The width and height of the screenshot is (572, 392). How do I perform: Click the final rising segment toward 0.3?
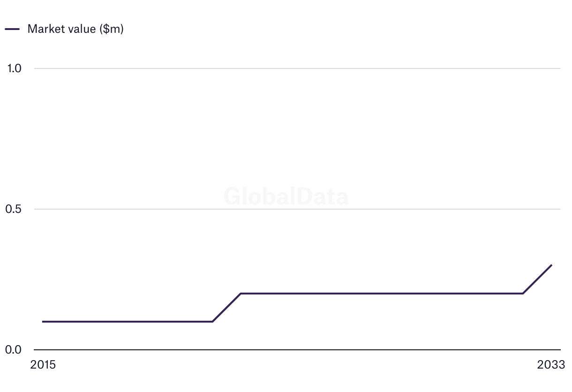tap(537, 279)
